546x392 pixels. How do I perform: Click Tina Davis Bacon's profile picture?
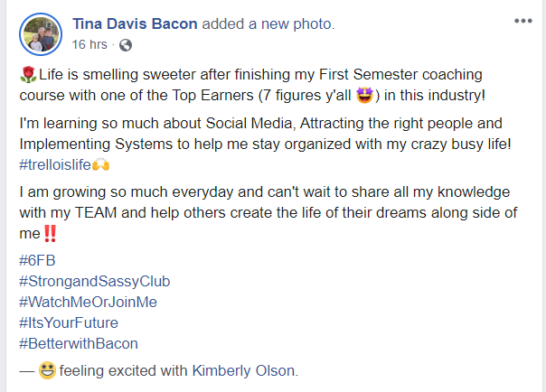[x=37, y=33]
